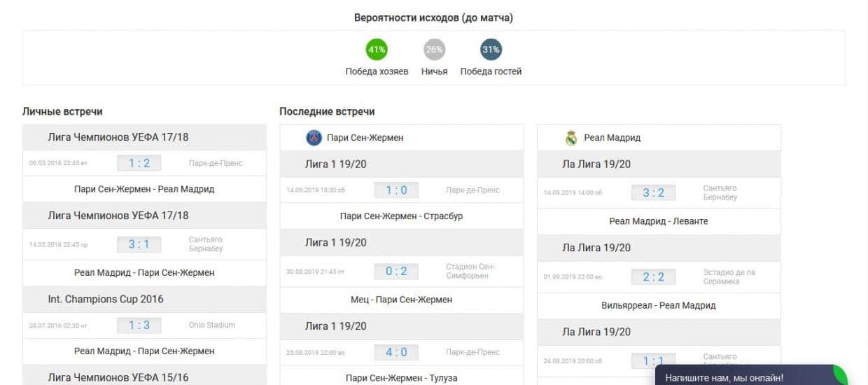Viewport: 868px width, 385px height.
Task: Click the 'Победа гостей' label
Action: [x=491, y=71]
